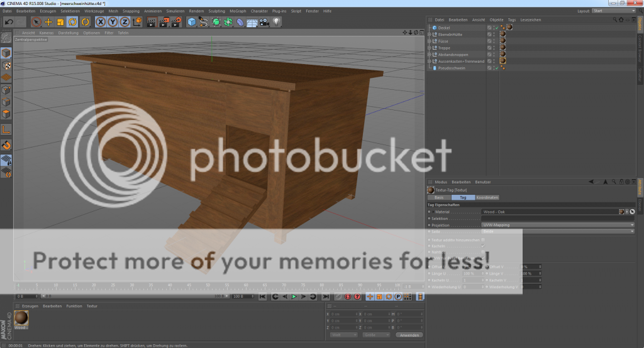Select the Pseudoschwein object
The image size is (644, 348).
tap(452, 68)
